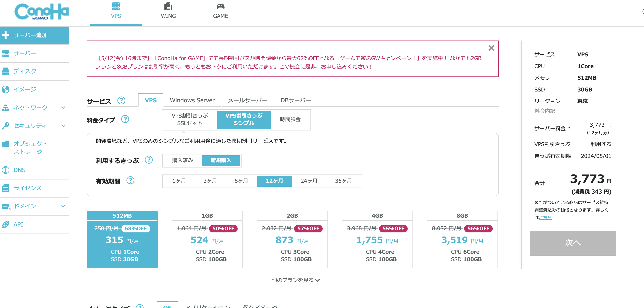644x308 pixels.
Task: Open ライセンス page from sidebar
Action: tap(34, 188)
